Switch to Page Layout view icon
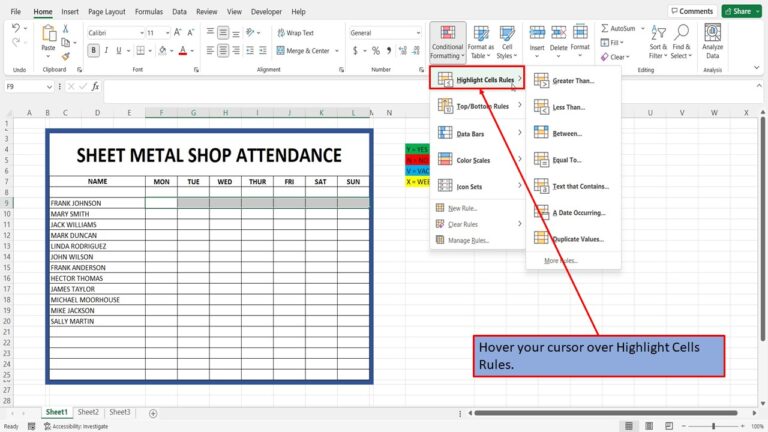 point(649,426)
